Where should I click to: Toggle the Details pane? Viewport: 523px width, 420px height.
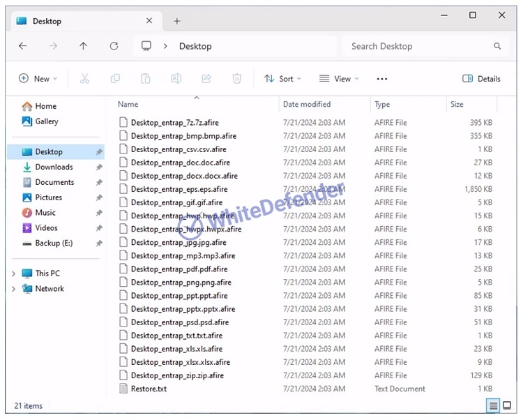pos(481,79)
